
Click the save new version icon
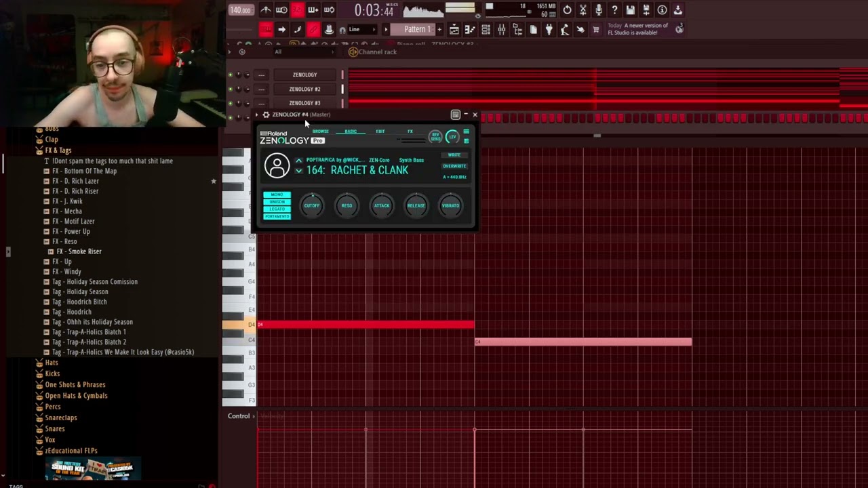[646, 9]
